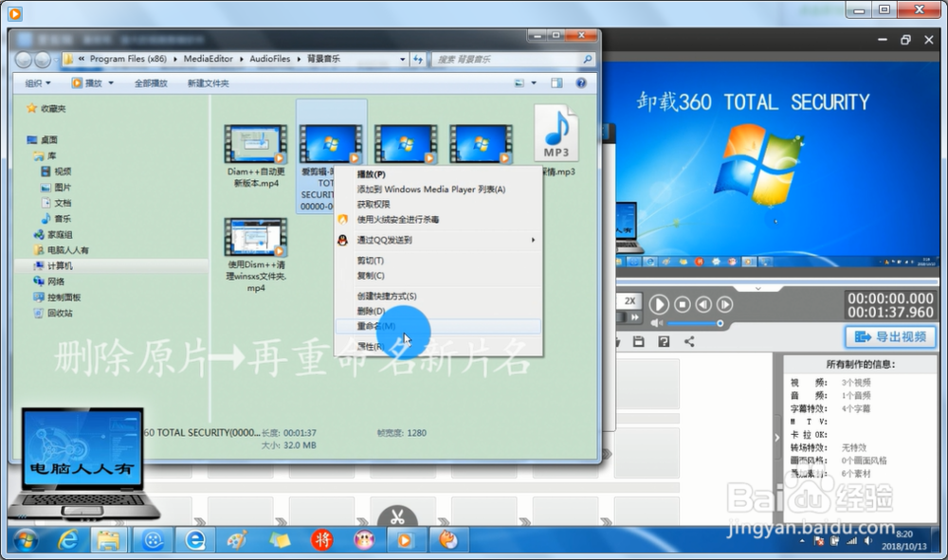The height and width of the screenshot is (560, 948).
Task: Click the share icon in editor toolbar
Action: coord(689,342)
